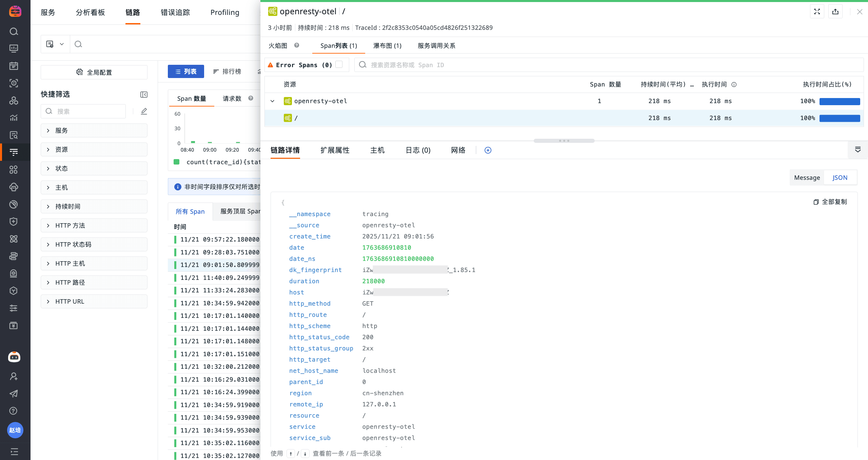Switch detail view to Message

(807, 178)
